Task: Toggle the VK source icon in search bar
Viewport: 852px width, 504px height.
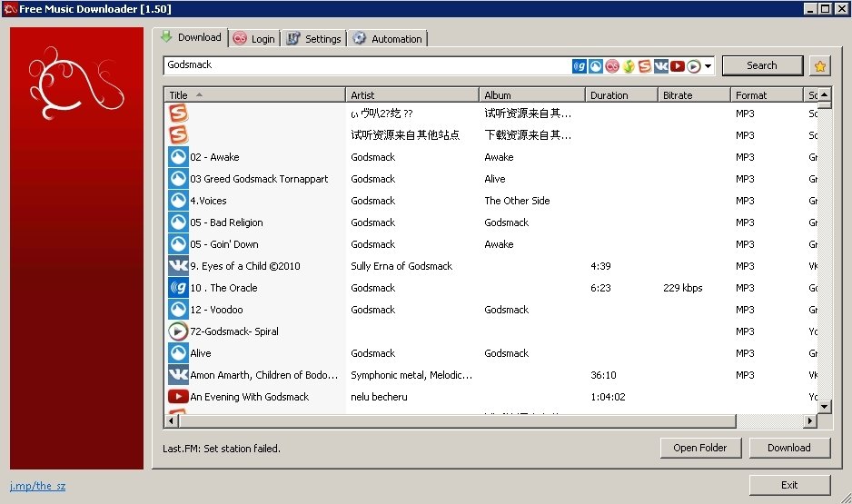Action: [x=660, y=66]
